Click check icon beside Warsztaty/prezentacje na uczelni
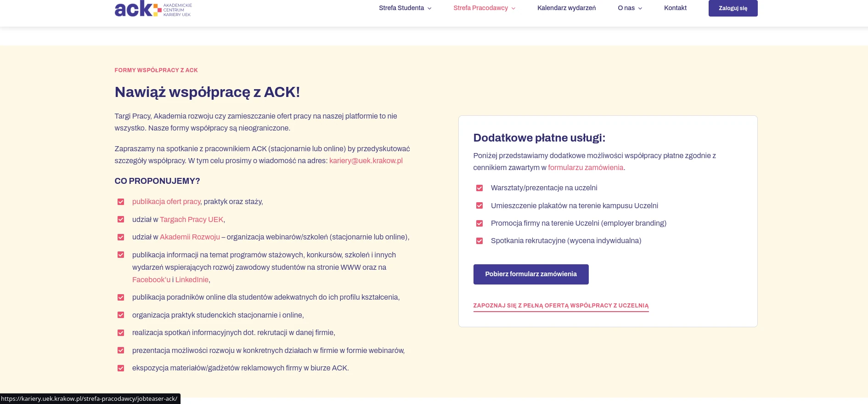The width and height of the screenshot is (868, 404). 479,188
